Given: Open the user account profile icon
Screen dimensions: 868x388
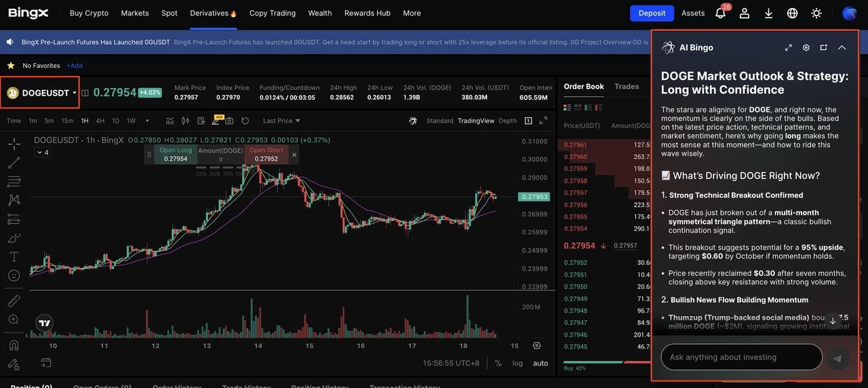Looking at the screenshot, I should [745, 13].
